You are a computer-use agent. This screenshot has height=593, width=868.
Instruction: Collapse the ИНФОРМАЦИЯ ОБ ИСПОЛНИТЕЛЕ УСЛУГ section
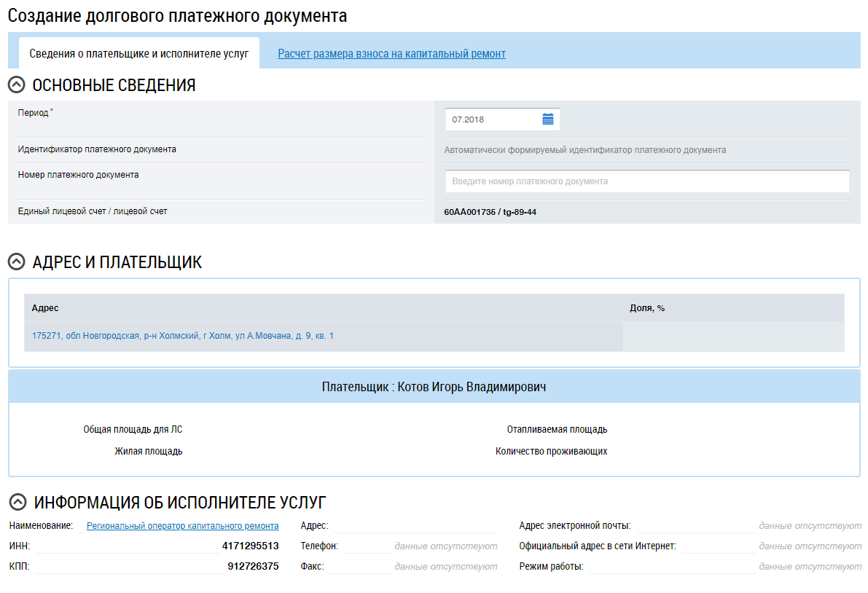pyautogui.click(x=17, y=502)
